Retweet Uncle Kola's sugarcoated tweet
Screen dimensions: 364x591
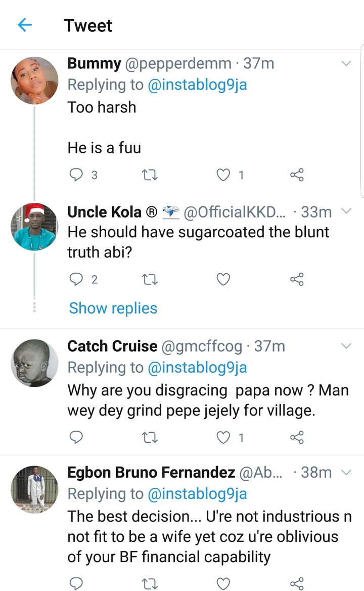(x=150, y=279)
